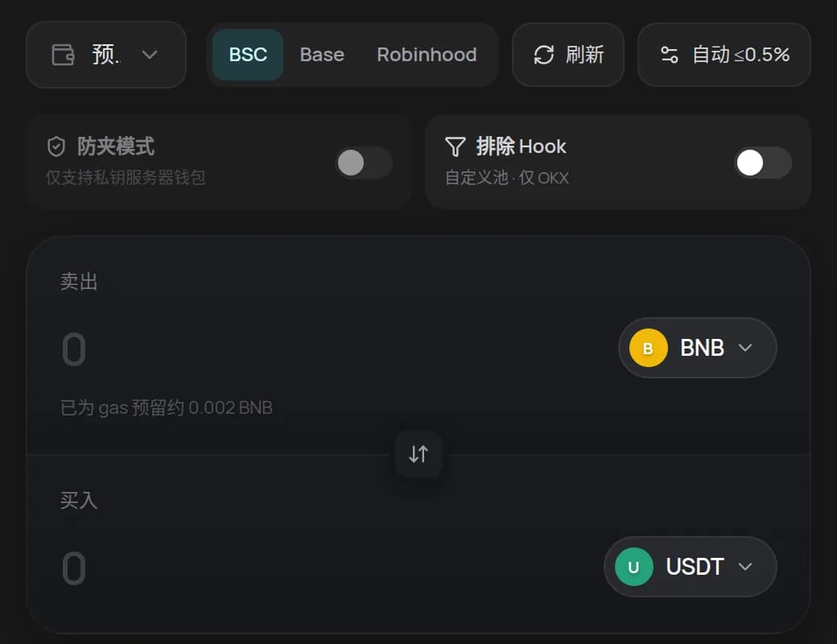The image size is (837, 644).
Task: Select the BSC network tab
Action: 248,55
